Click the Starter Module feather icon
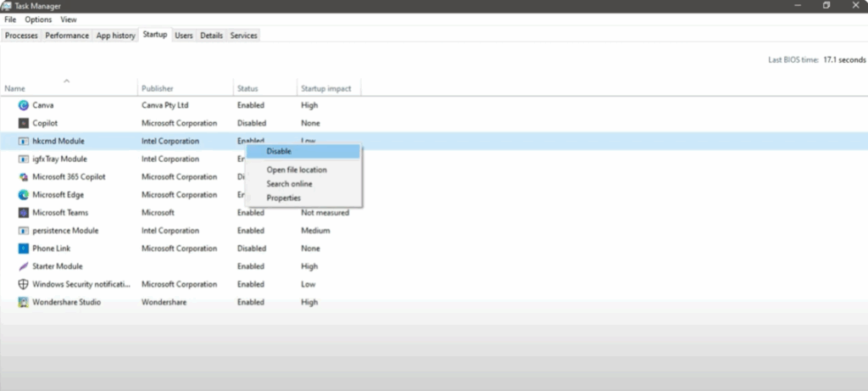Image resolution: width=868 pixels, height=391 pixels. click(x=23, y=266)
